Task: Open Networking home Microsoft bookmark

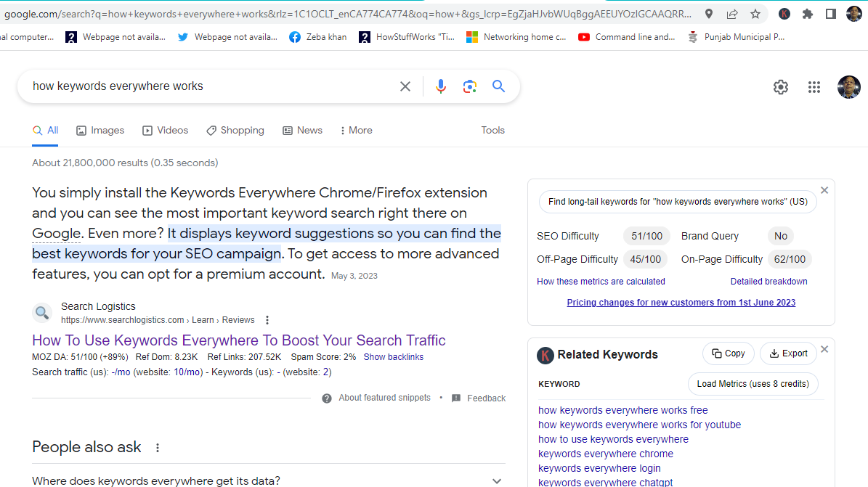Action: pos(516,37)
